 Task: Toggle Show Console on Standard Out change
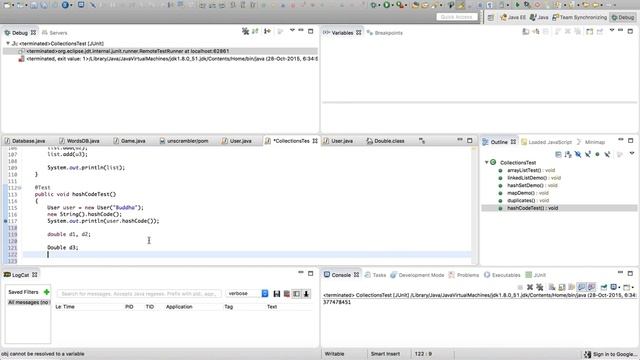click(581, 287)
